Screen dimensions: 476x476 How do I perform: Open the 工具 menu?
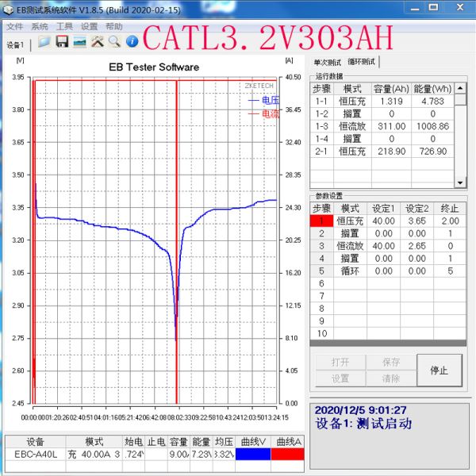coord(64,26)
